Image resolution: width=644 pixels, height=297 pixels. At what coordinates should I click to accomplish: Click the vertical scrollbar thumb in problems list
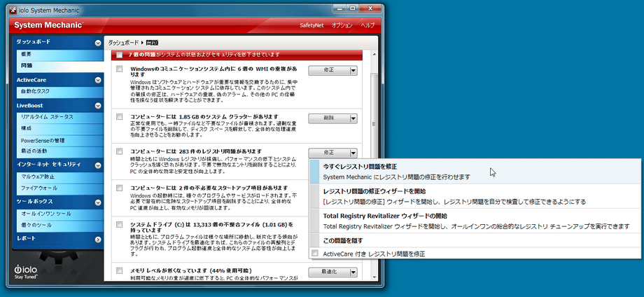(373, 123)
